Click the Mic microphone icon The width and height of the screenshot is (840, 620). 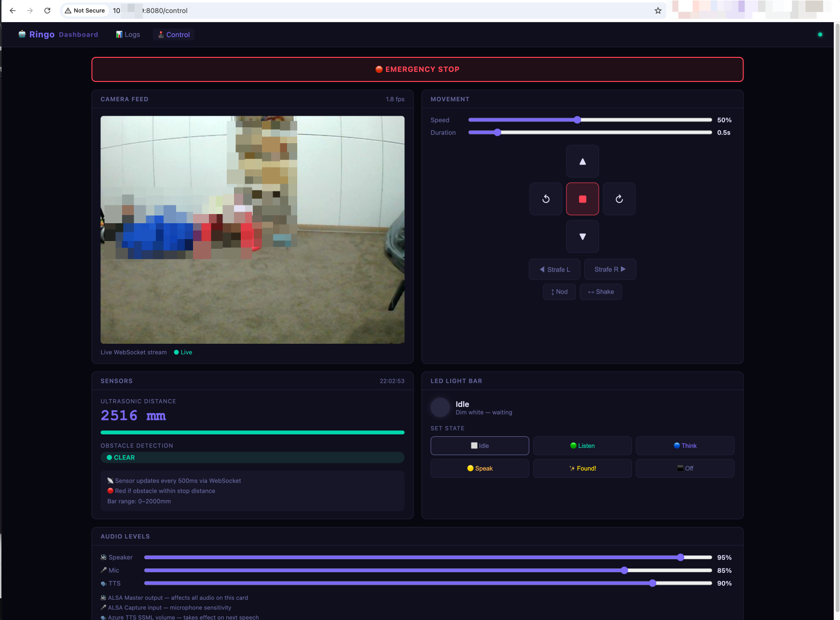coord(103,570)
